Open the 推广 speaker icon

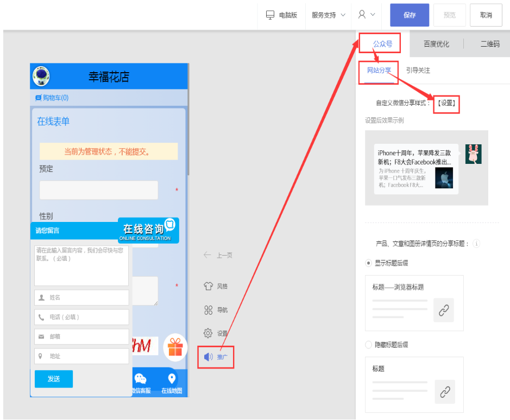pos(208,357)
